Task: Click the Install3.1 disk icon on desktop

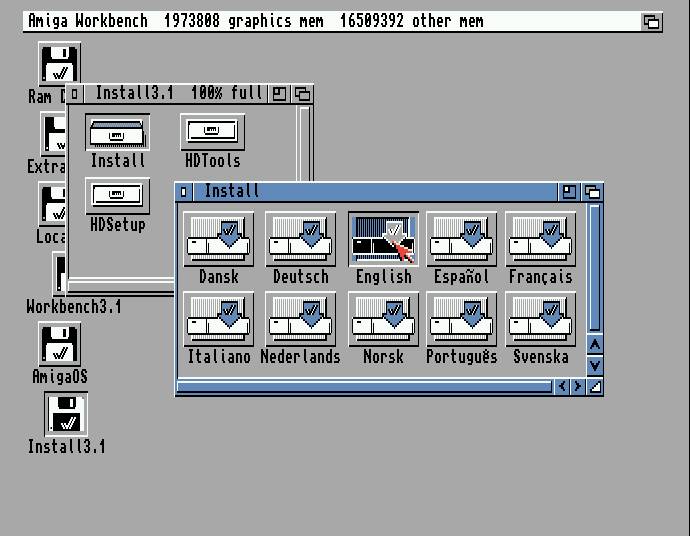Action: 66,415
